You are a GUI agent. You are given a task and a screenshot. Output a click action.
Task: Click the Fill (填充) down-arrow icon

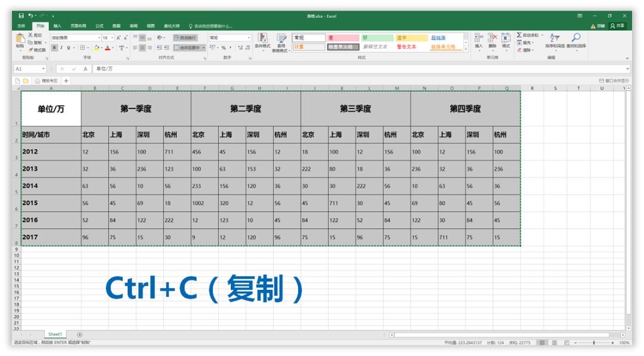point(519,43)
